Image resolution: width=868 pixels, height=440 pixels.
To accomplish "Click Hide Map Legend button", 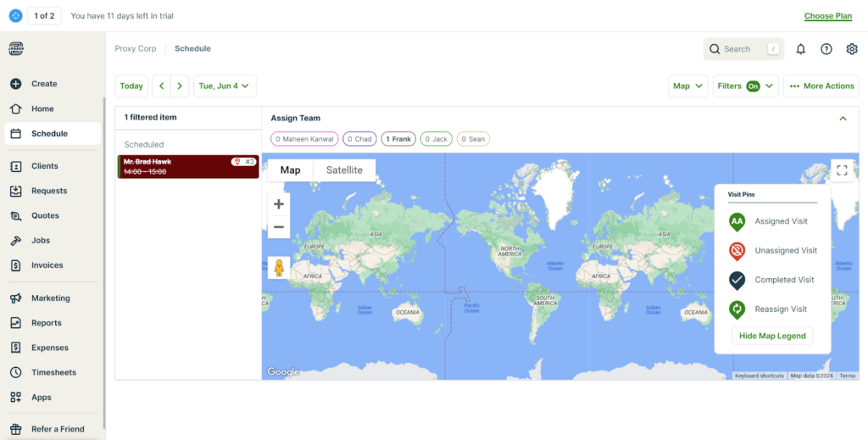I will coord(772,336).
